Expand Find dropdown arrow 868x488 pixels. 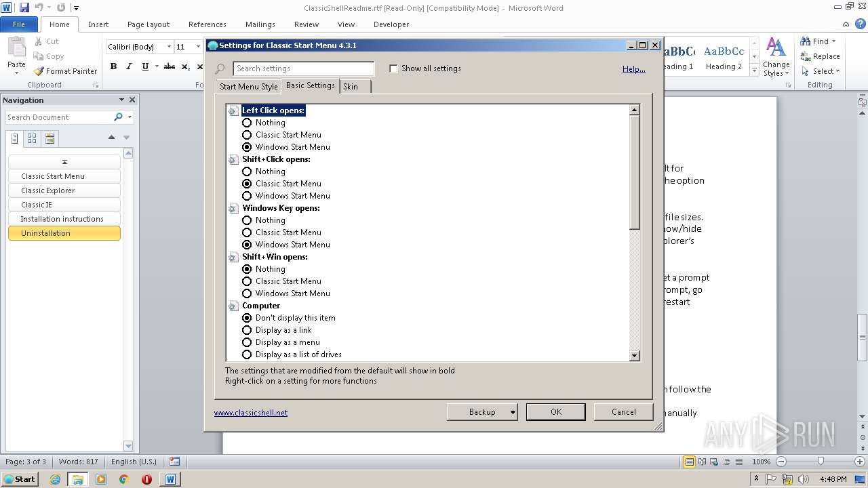click(x=833, y=41)
